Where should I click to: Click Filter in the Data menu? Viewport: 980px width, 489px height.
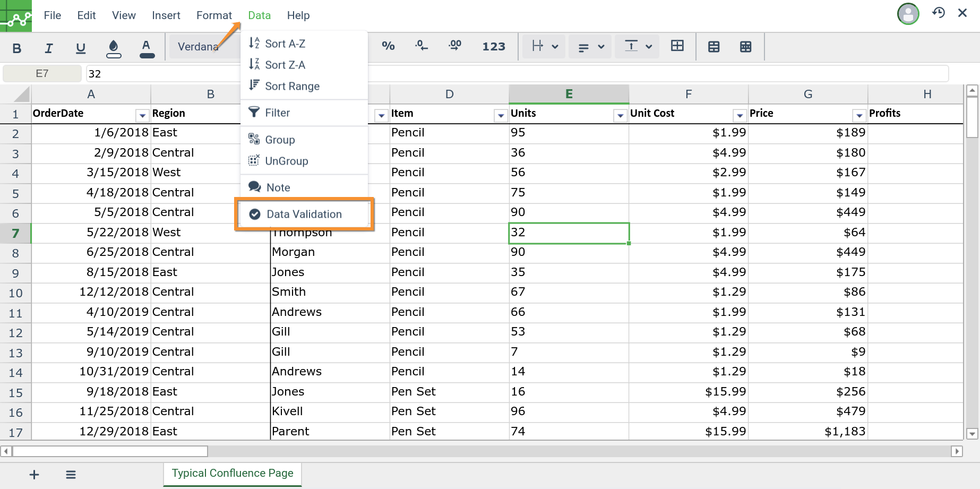point(277,113)
